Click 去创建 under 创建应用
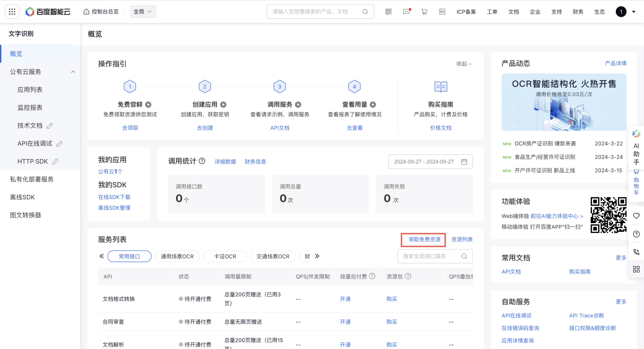Image resolution: width=644 pixels, height=349 pixels. [x=205, y=128]
